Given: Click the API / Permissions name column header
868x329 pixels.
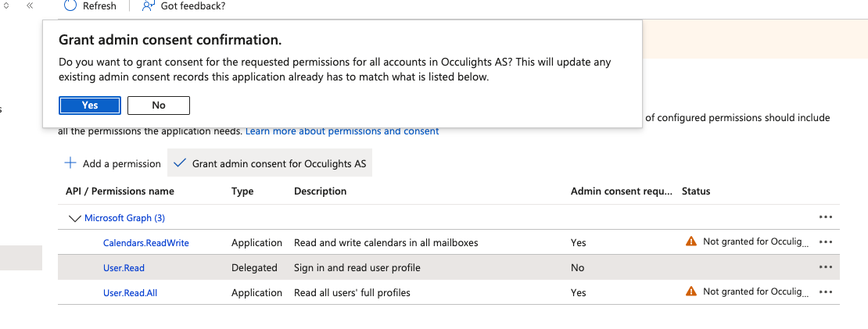Looking at the screenshot, I should (x=120, y=191).
